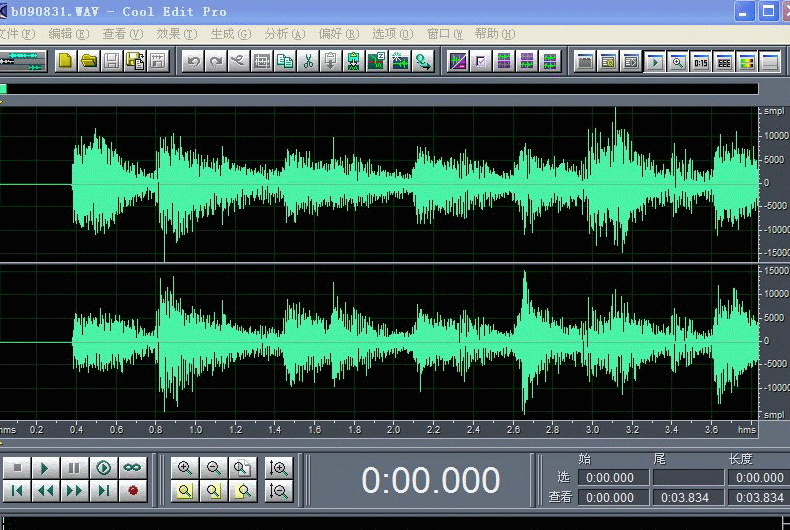The image size is (790, 530).
Task: Click the third green channel edit icon
Action: click(550, 61)
